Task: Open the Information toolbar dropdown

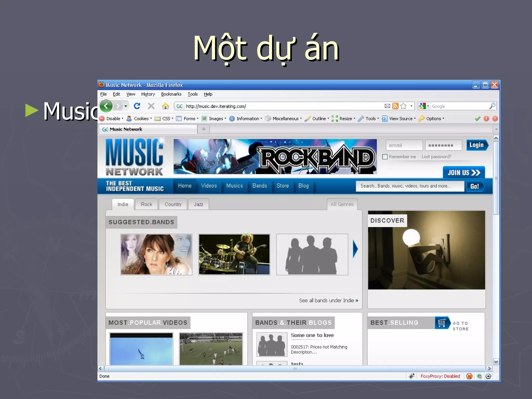Action: point(246,119)
